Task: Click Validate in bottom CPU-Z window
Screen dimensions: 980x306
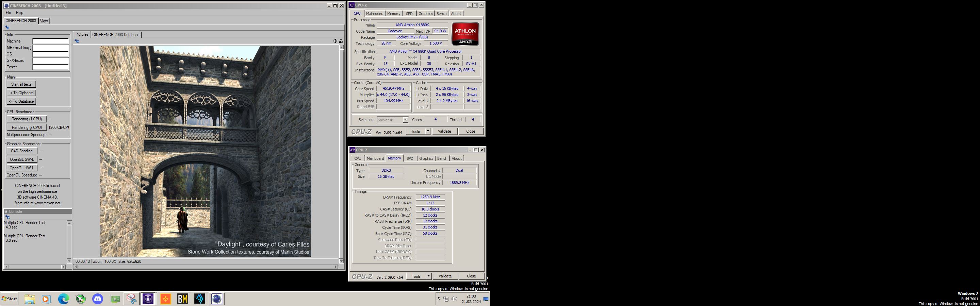Action: tap(445, 276)
